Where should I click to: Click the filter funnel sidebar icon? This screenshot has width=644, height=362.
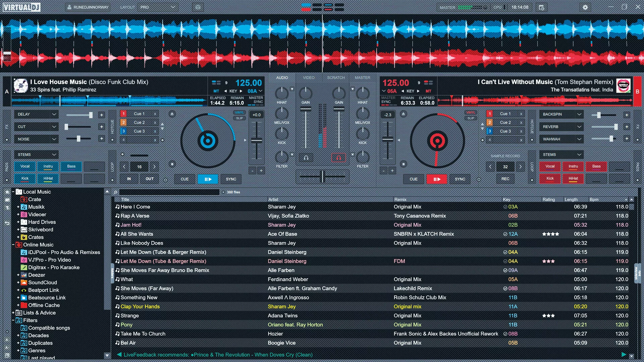[7, 208]
